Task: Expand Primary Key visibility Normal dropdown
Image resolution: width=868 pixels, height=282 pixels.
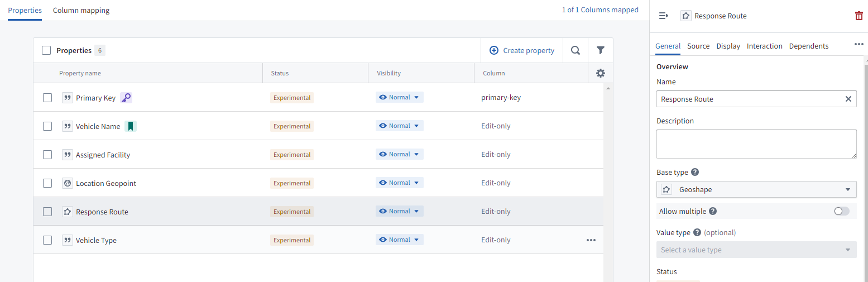Action: (399, 98)
